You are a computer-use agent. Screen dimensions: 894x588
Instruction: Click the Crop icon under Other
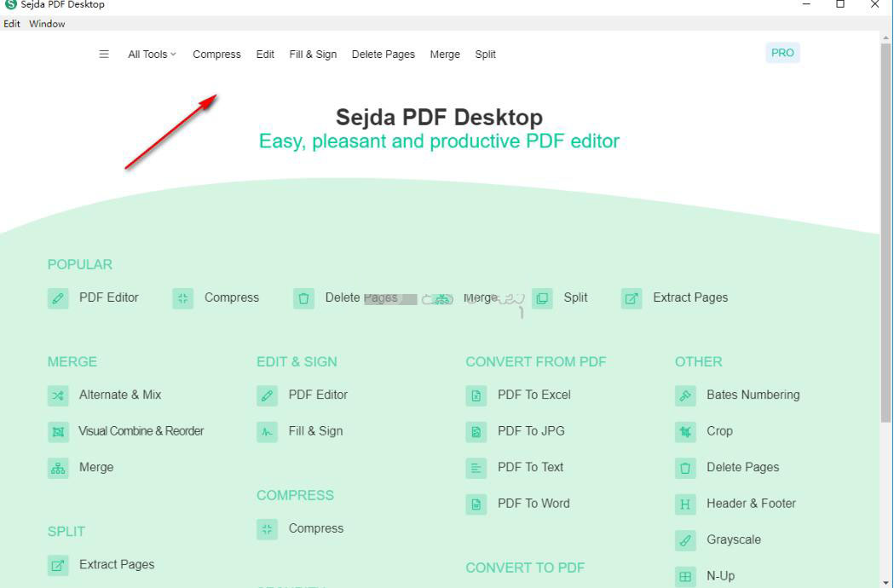685,432
